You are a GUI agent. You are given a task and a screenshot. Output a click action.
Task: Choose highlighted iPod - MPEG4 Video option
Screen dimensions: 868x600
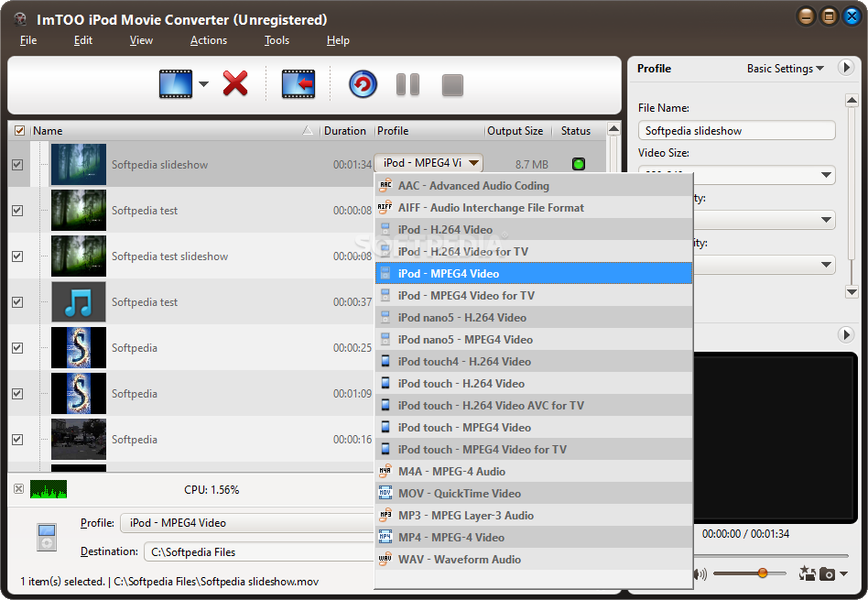tap(534, 273)
